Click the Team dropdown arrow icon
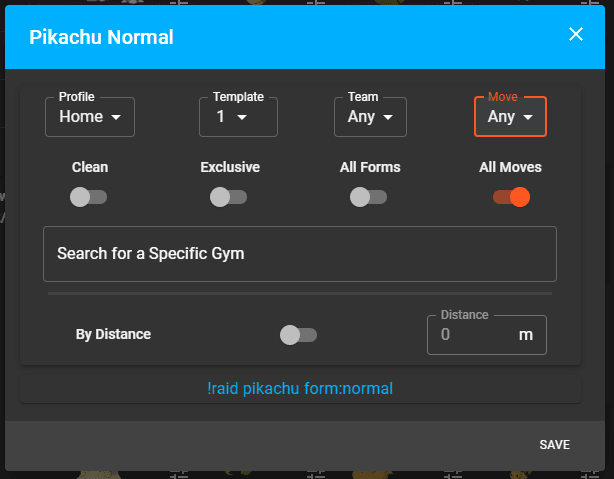 point(388,117)
